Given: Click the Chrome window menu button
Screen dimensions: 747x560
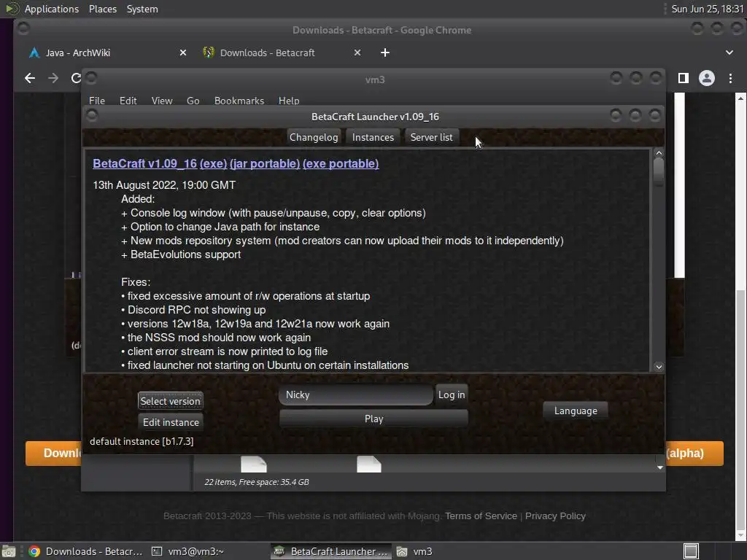Looking at the screenshot, I should [x=23, y=29].
